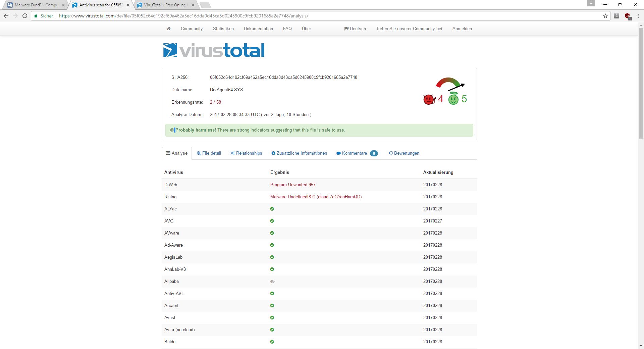Reload the page with the refresh icon
644x349 pixels.
click(25, 16)
